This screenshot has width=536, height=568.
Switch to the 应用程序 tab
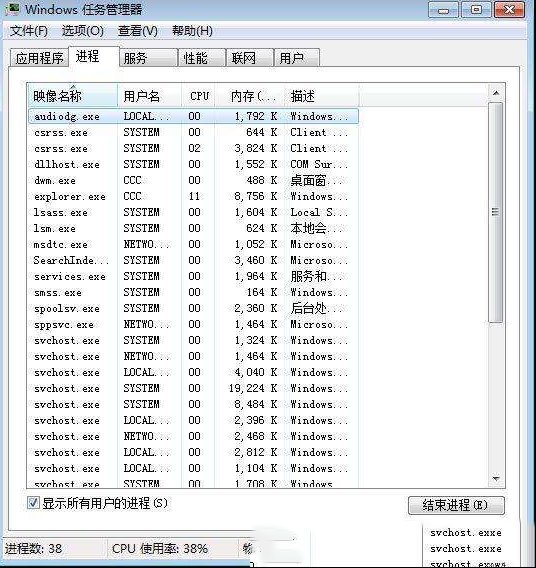[39, 58]
